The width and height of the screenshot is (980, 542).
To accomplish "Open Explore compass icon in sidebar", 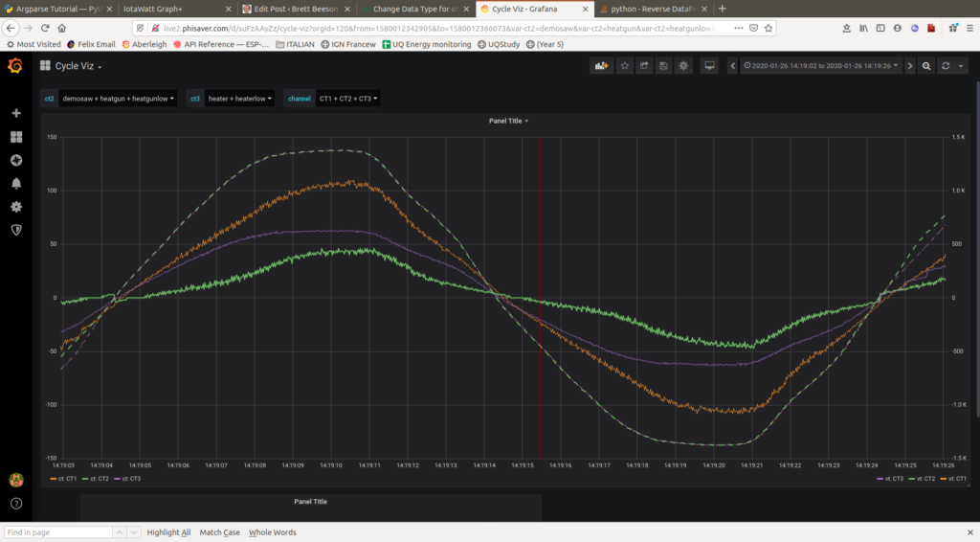I will 16,160.
